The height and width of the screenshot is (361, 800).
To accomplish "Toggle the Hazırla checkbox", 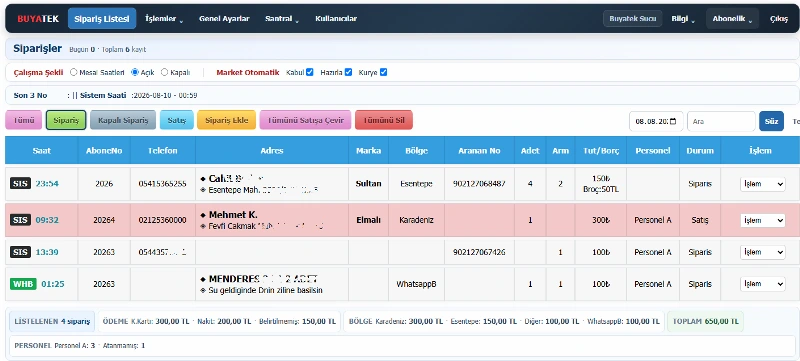I will [x=348, y=72].
